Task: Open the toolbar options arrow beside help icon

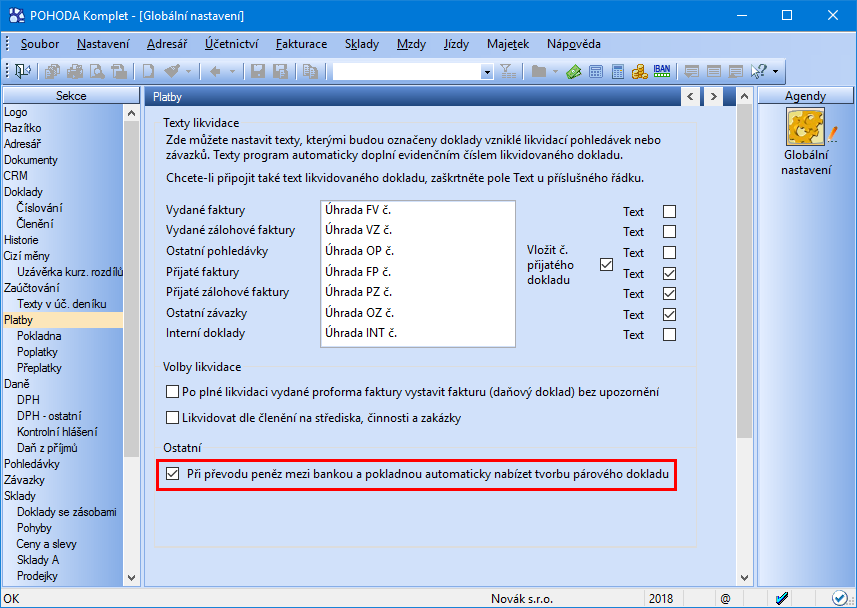Action: (x=775, y=72)
